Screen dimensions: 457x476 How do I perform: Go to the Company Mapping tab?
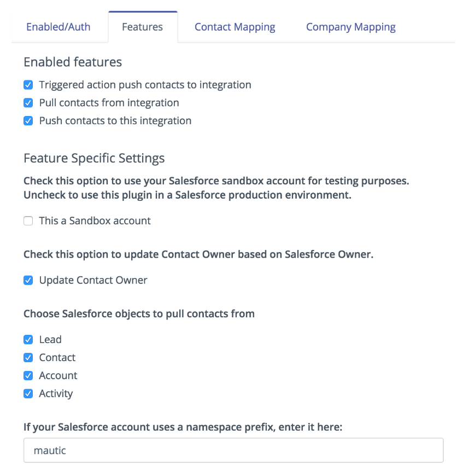pos(350,27)
